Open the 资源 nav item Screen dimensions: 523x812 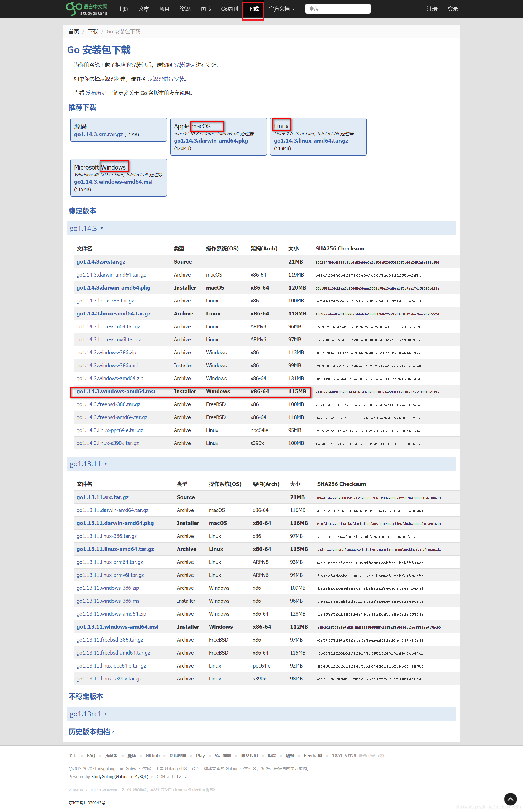click(185, 9)
